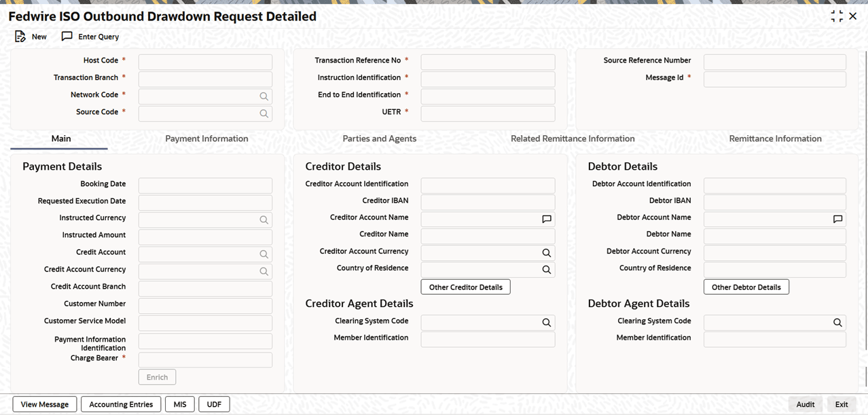Click the Creditor IBAN field
Image resolution: width=868 pixels, height=415 pixels.
coord(488,202)
